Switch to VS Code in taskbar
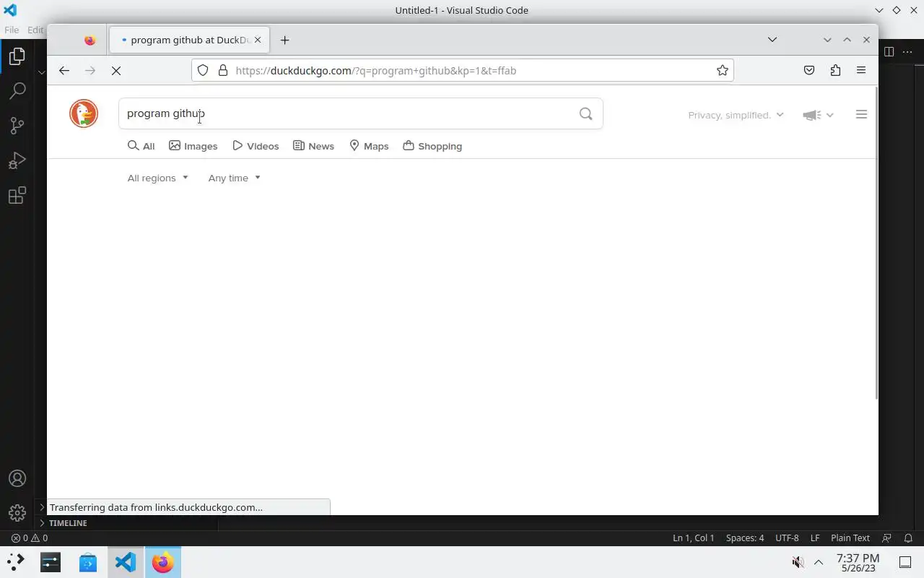The image size is (924, 578). (x=126, y=561)
